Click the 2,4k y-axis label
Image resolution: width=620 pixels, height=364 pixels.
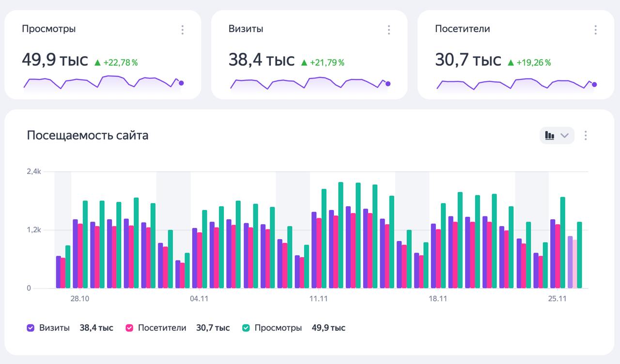click(x=34, y=171)
